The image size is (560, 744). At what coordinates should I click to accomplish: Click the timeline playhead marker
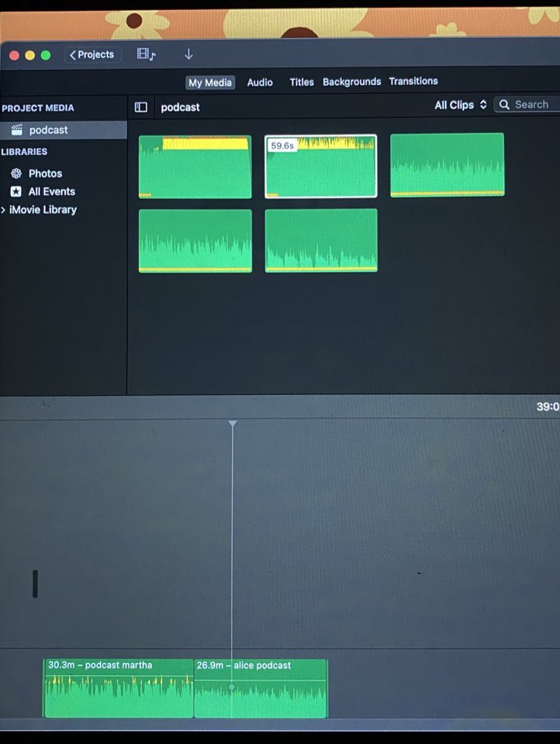point(233,424)
